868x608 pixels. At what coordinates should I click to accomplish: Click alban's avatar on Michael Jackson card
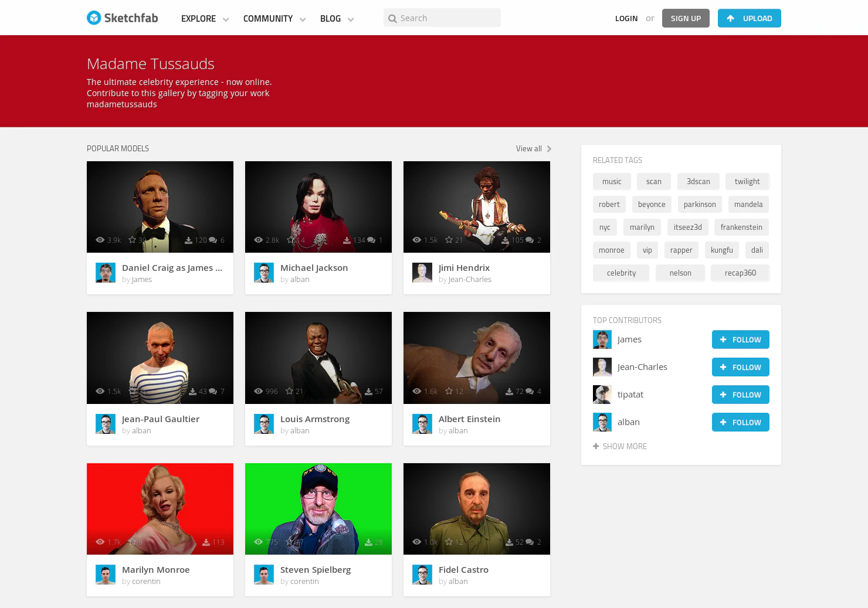coord(264,273)
